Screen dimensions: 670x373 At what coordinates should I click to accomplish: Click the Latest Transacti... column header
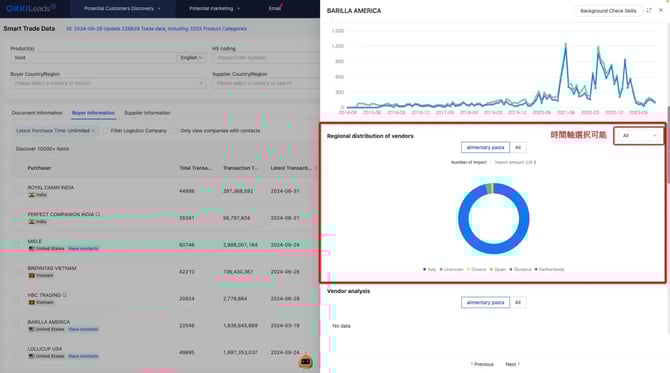click(291, 168)
